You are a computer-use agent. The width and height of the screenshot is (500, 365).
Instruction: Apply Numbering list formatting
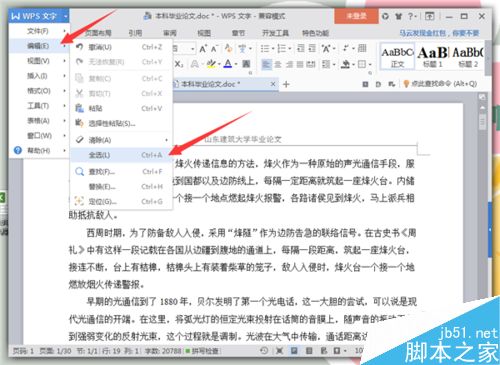pyautogui.click(x=282, y=49)
